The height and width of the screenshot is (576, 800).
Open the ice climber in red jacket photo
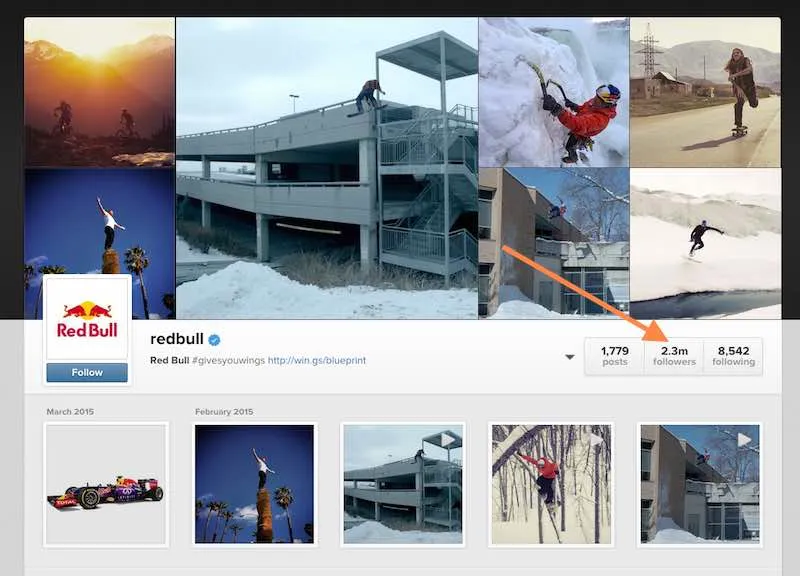click(554, 92)
